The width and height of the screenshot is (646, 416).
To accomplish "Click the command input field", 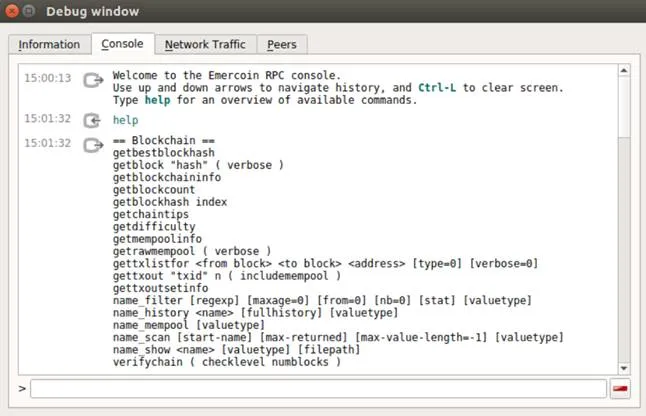I will pos(318,388).
